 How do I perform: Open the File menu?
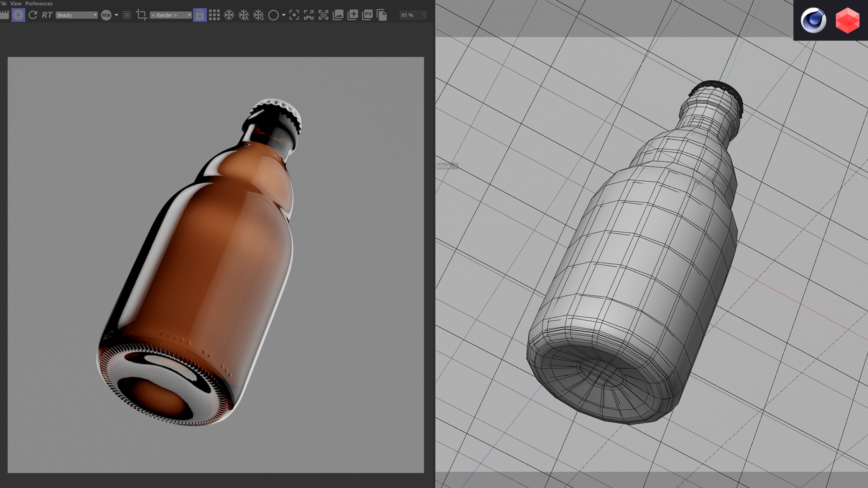(3, 4)
